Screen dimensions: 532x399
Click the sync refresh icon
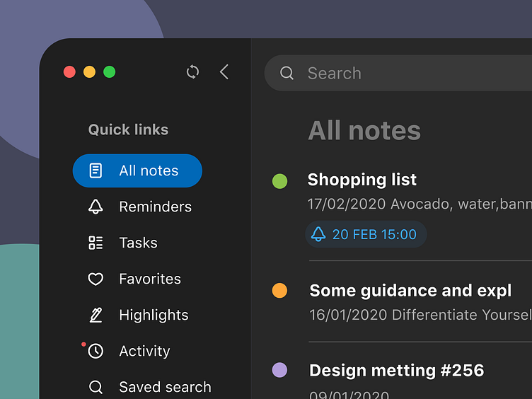coord(192,72)
